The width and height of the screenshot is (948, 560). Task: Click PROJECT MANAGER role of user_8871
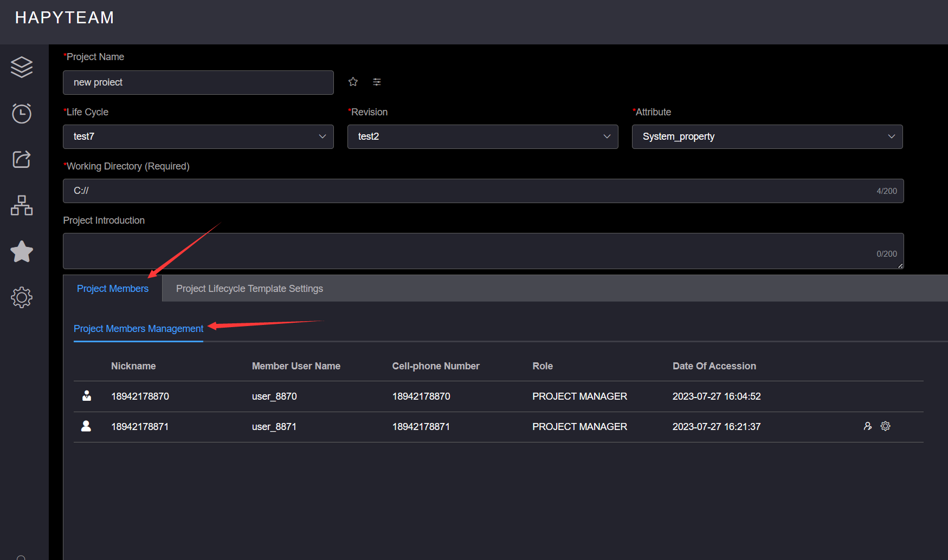pos(579,427)
